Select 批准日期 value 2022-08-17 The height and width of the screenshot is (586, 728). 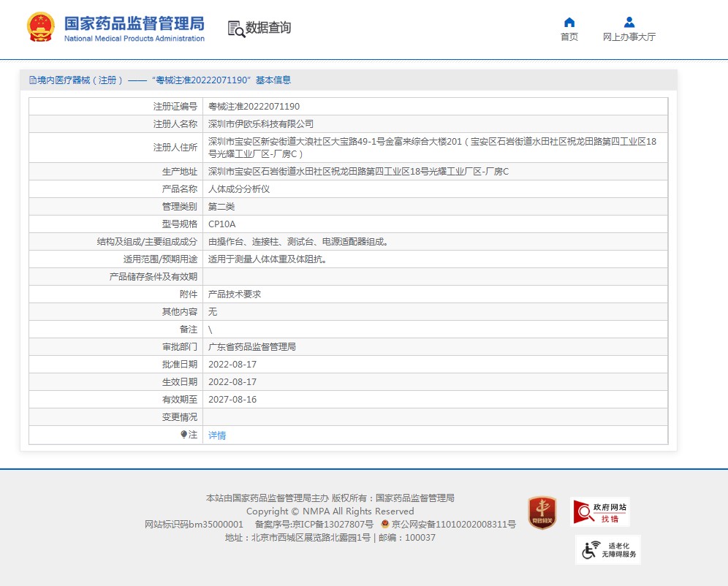click(x=232, y=364)
